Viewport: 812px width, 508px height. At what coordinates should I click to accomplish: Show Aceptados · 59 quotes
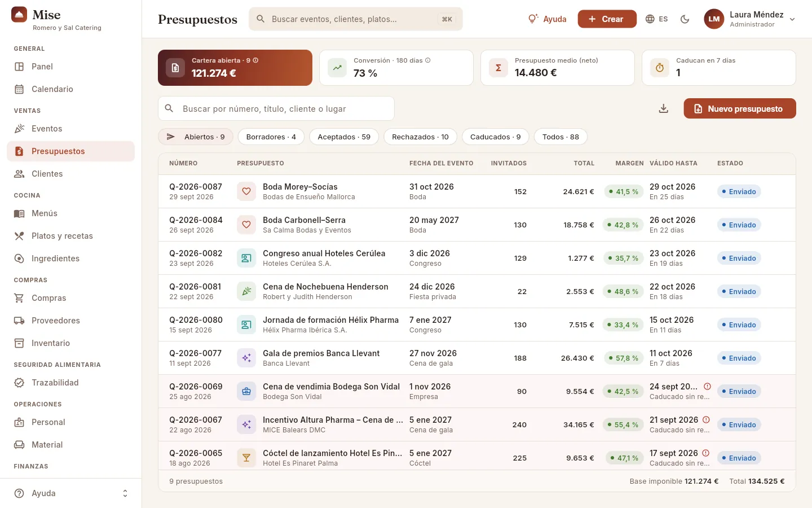tap(344, 137)
